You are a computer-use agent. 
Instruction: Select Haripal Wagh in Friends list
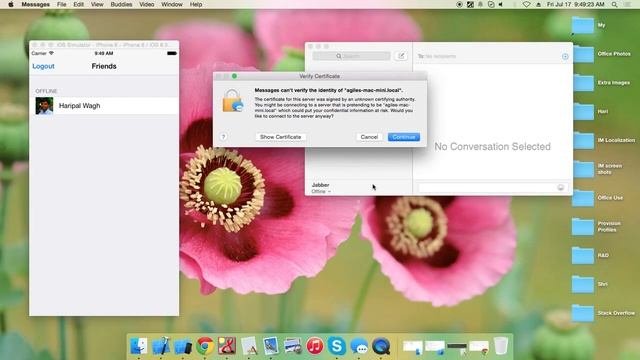point(104,106)
